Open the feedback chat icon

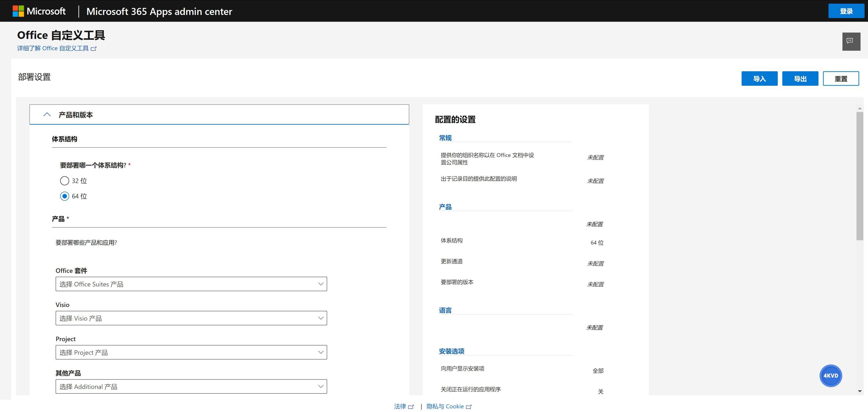[x=851, y=41]
